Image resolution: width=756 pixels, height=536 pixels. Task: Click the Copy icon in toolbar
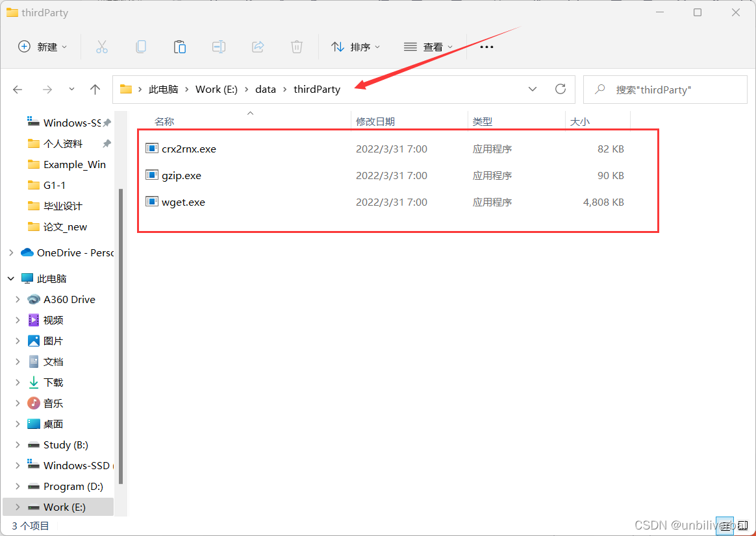(141, 47)
